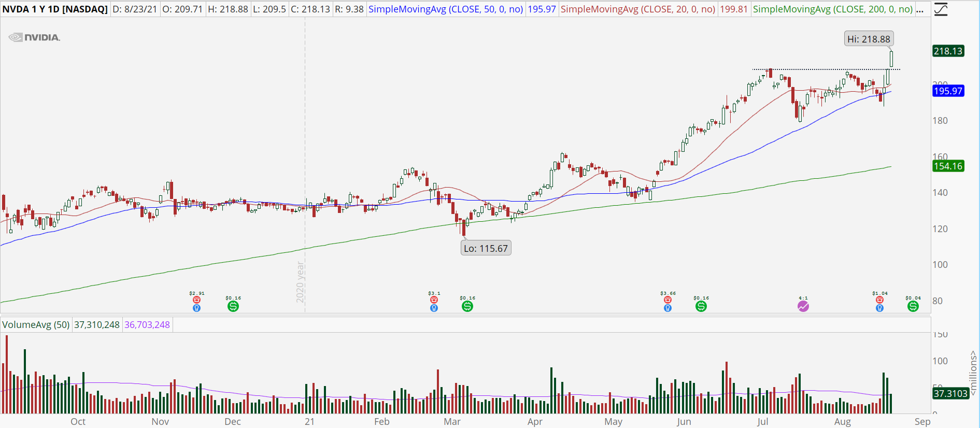This screenshot has height=428, width=980.
Task: Click the O: 209.71 open value
Action: click(x=182, y=9)
